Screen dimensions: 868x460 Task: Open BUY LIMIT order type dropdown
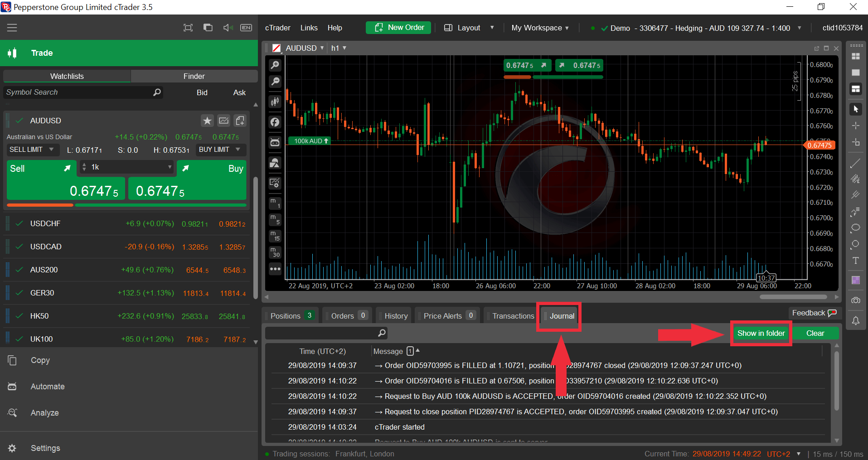click(x=221, y=150)
